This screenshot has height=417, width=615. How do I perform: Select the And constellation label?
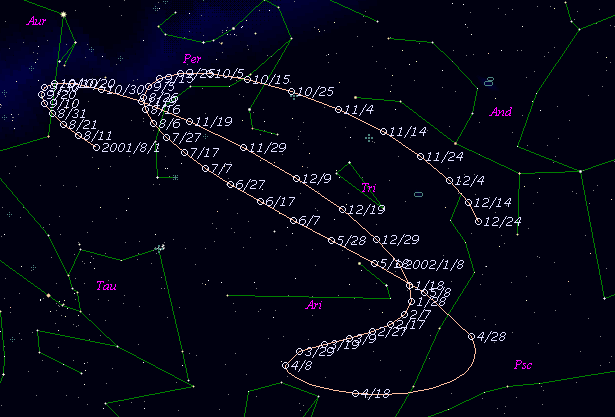pos(501,112)
